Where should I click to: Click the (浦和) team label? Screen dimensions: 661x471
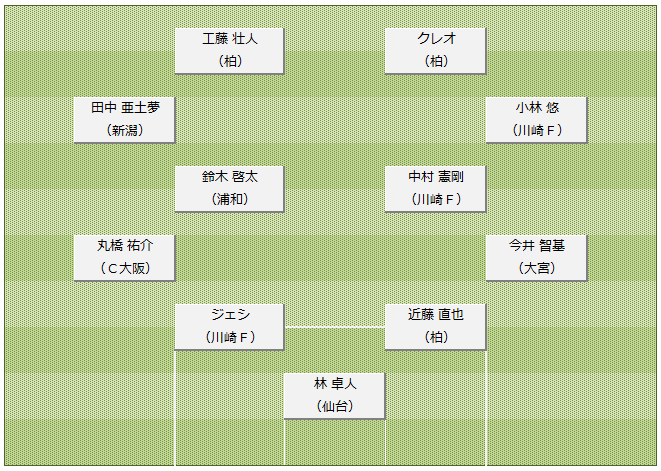click(230, 199)
